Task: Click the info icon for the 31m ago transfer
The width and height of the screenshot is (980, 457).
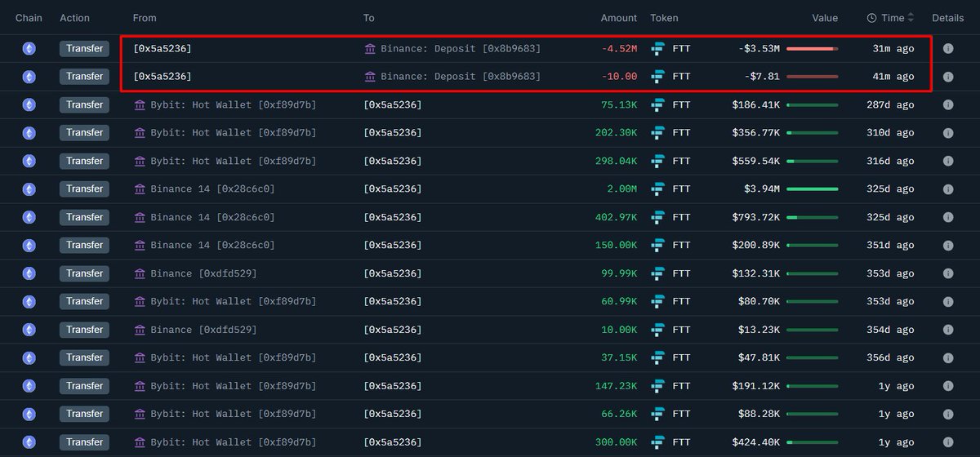Action: point(948,49)
